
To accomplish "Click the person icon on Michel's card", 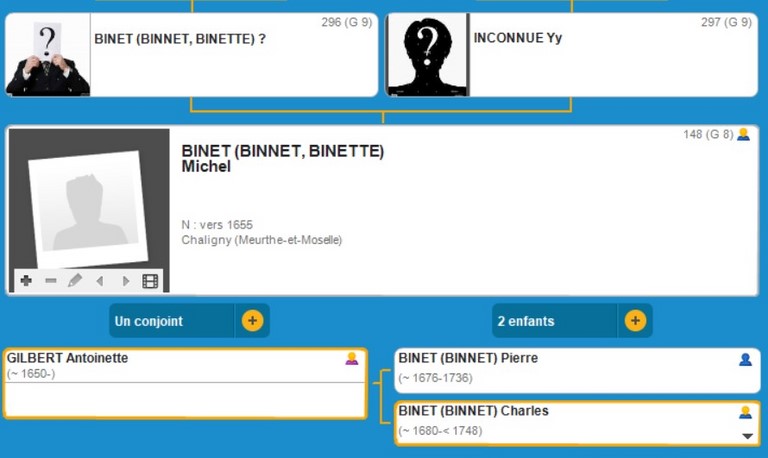I will tap(743, 135).
